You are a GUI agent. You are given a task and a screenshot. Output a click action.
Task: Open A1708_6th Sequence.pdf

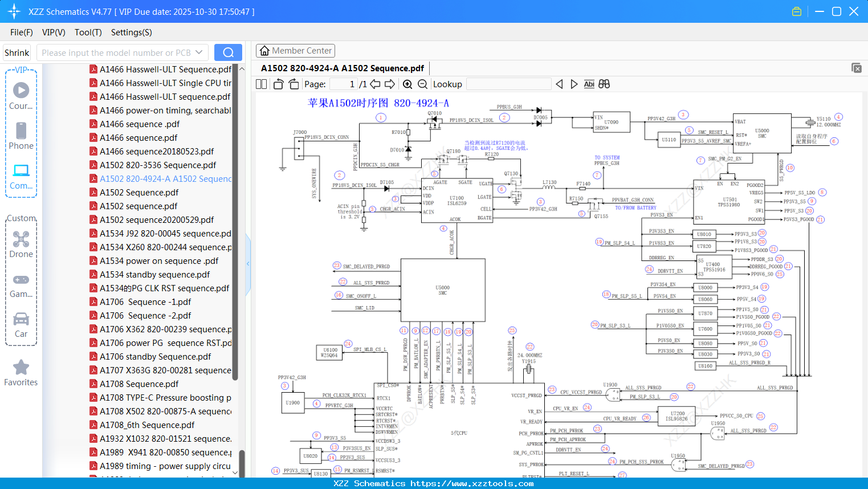point(142,425)
